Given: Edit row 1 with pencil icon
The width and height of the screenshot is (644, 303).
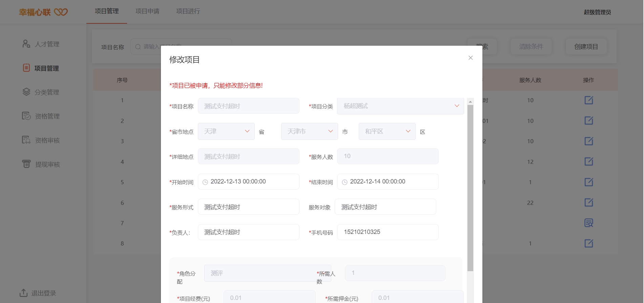Looking at the screenshot, I should tap(589, 100).
